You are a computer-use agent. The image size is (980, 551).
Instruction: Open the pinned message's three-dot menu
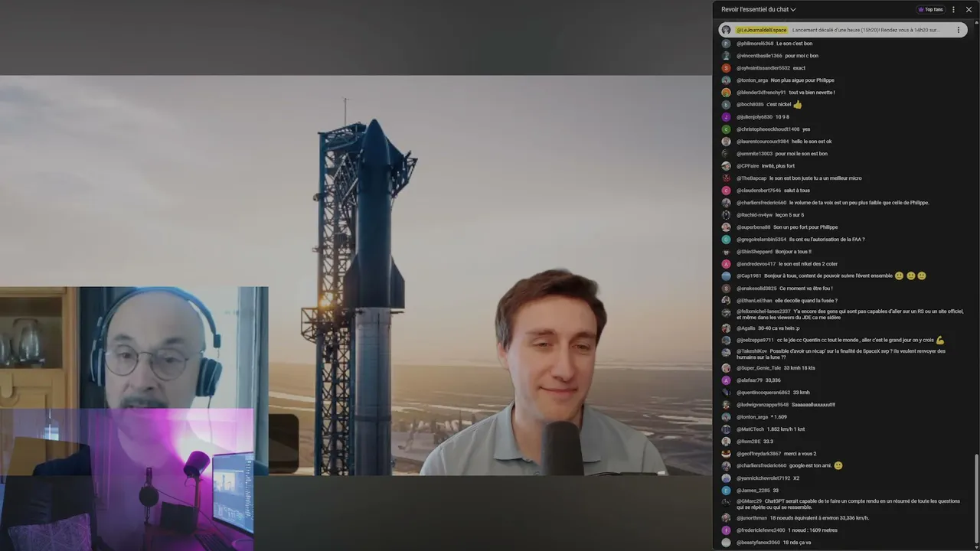[x=958, y=30]
